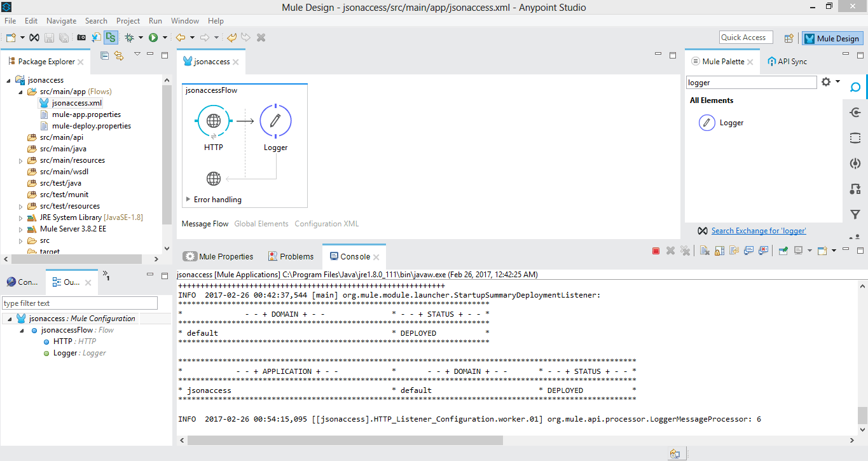Screen dimensions: 868x461
Task: Click the New wizard toolbar icon
Action: (x=11, y=38)
